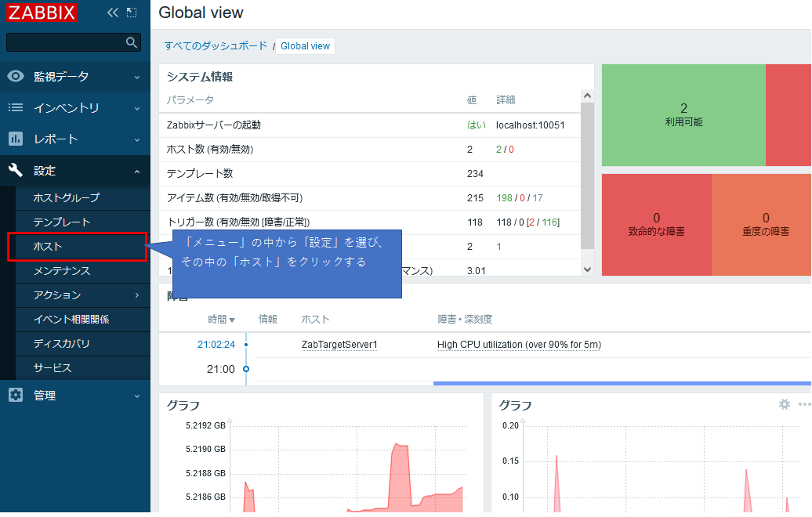Click the gear icon for 管理
The height and width of the screenshot is (517, 812).
(16, 395)
